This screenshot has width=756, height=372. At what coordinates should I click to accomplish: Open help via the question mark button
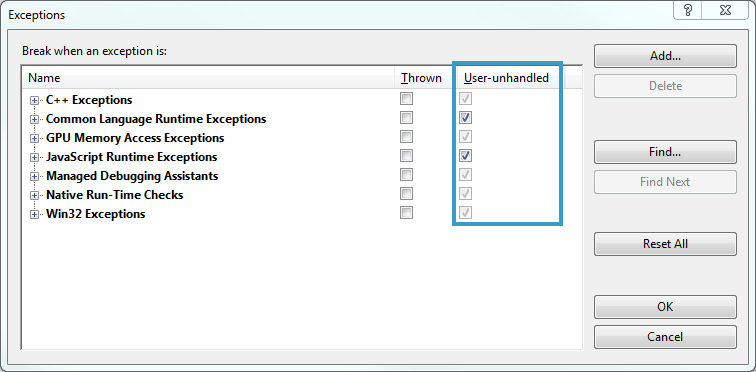pyautogui.click(x=688, y=11)
